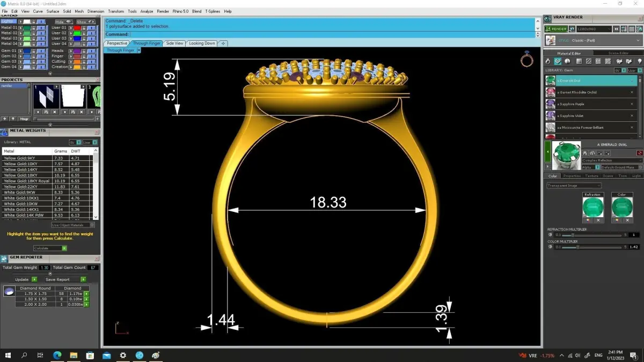Open the render resolution dropdown showing 1280x960
Viewport: 644px width, 362px height.
point(594,29)
